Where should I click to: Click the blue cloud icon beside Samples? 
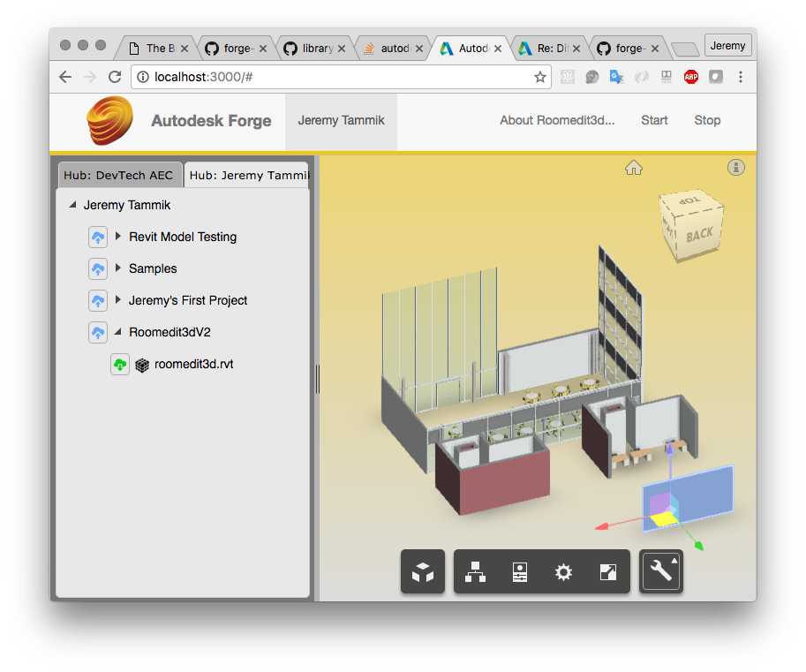click(x=97, y=268)
